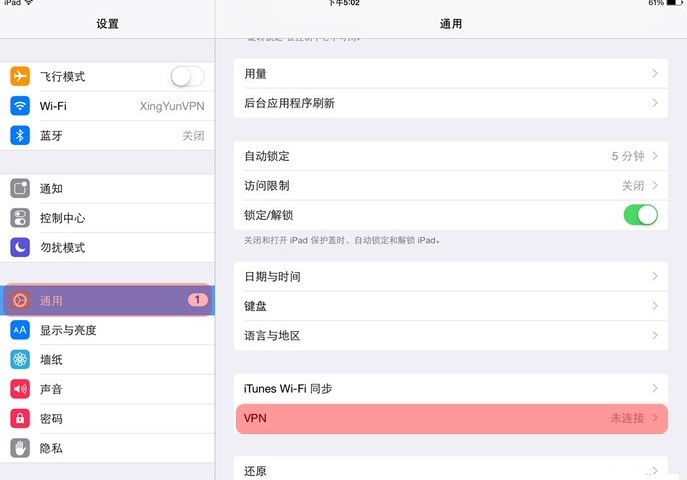Toggle the 飞行模式 airplane mode switch

click(187, 77)
